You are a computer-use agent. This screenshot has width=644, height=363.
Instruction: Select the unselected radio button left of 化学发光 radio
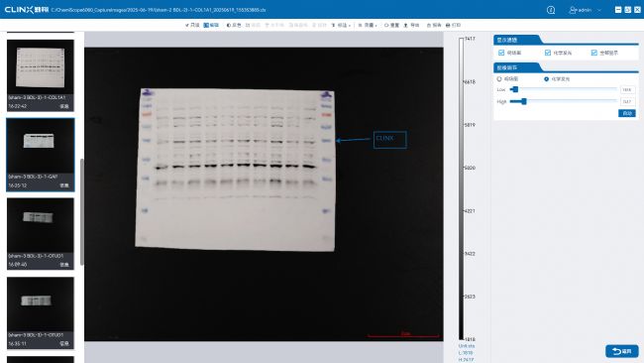tap(499, 79)
